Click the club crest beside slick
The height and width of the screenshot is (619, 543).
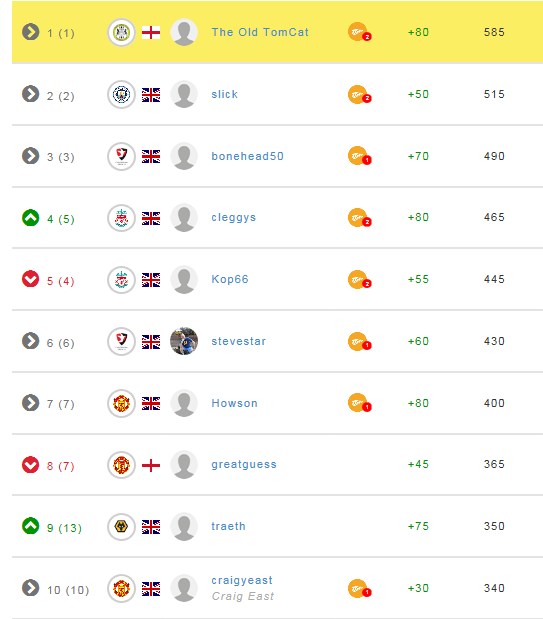pyautogui.click(x=121, y=94)
